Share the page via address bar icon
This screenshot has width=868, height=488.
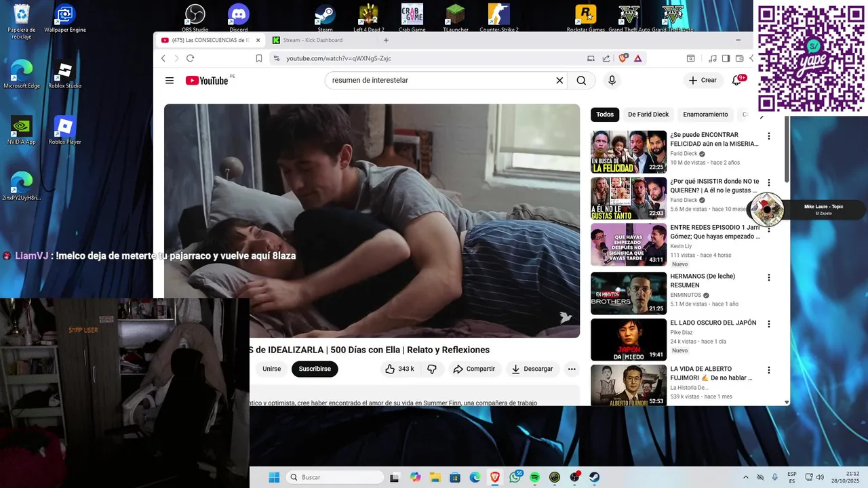[x=606, y=58]
